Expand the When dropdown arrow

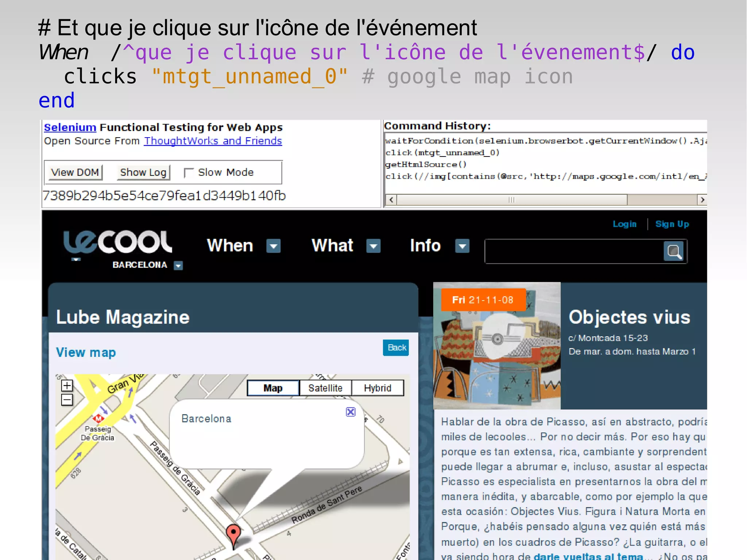[273, 246]
